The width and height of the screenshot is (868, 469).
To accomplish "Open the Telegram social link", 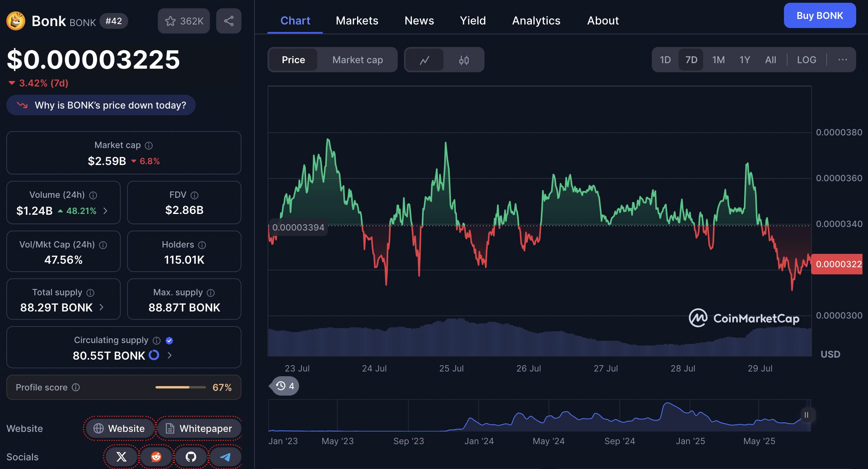I will click(x=225, y=457).
